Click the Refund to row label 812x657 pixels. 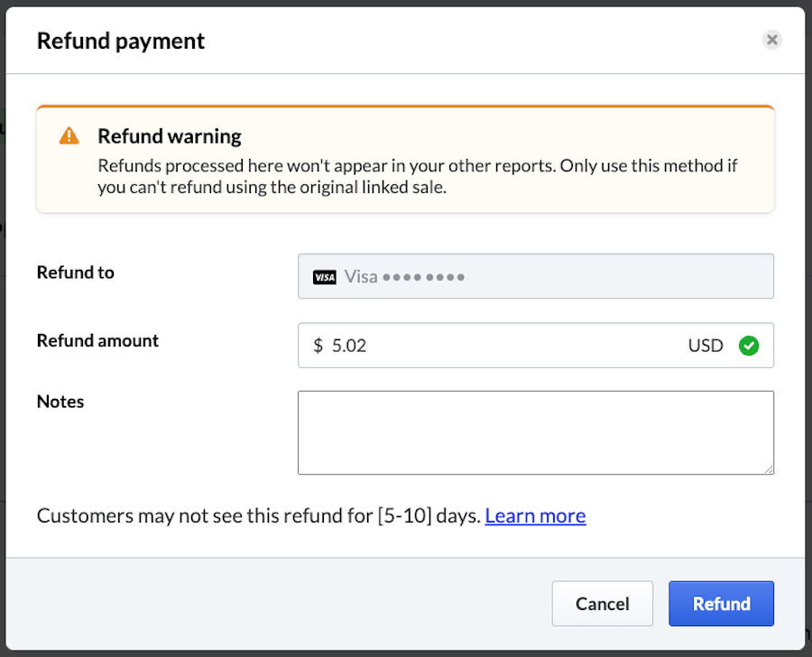(75, 272)
